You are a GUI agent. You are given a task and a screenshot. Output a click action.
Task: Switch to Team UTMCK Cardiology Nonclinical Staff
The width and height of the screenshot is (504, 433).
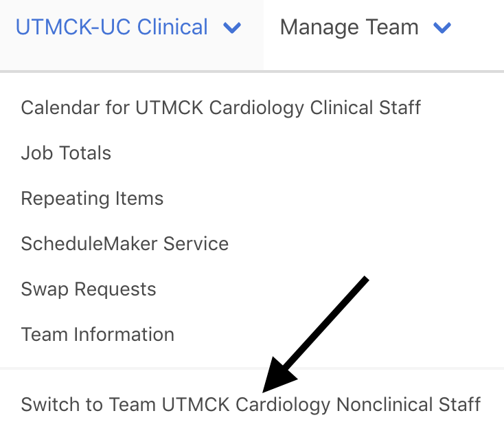coord(251,404)
